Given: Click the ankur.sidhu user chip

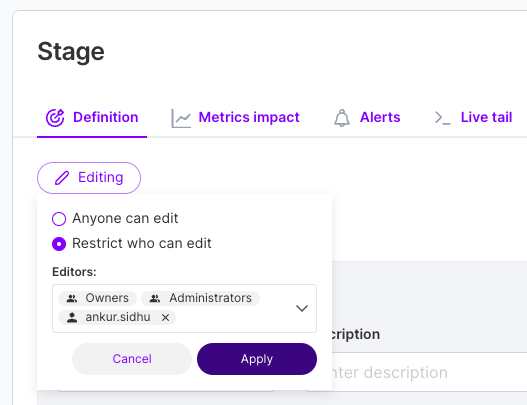Looking at the screenshot, I should point(117,317).
